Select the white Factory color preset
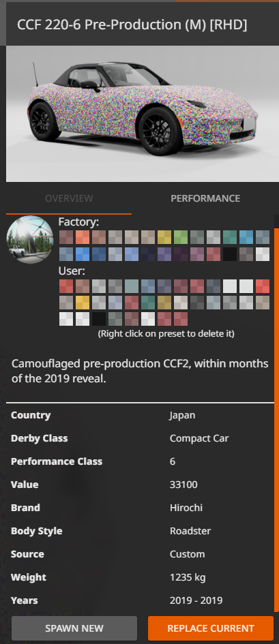The image size is (279, 644). (263, 254)
